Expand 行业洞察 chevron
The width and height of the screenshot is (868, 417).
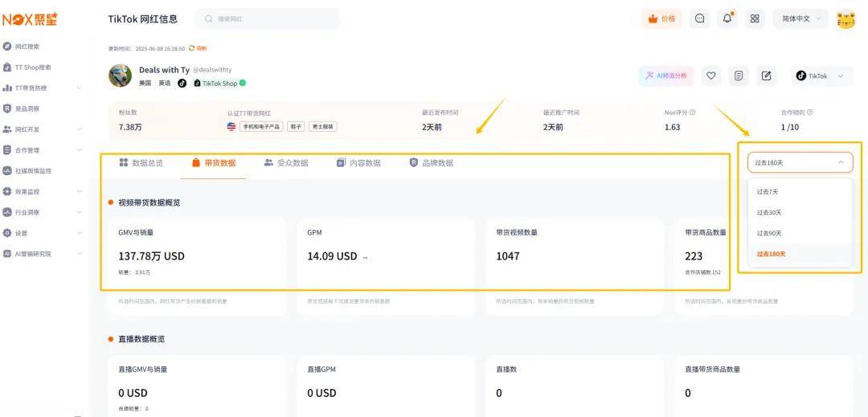79,212
